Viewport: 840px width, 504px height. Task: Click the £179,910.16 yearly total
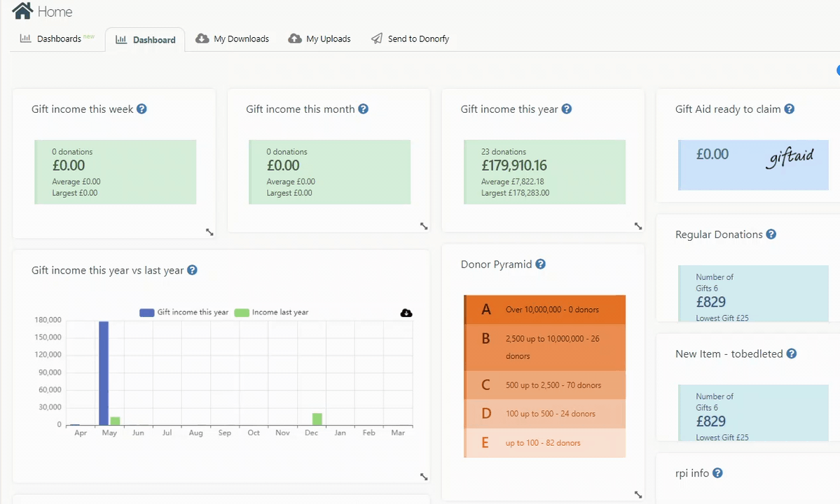click(514, 165)
